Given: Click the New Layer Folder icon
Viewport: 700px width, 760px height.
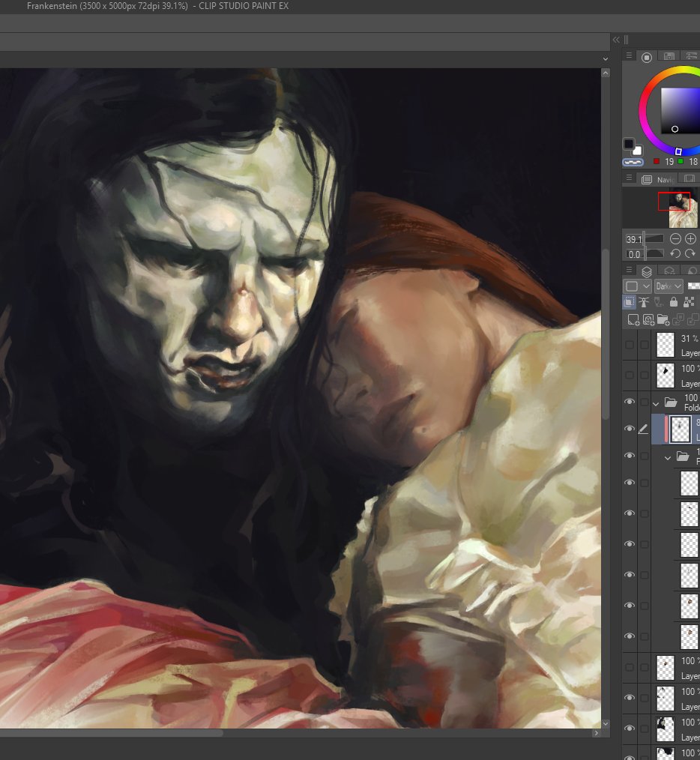Looking at the screenshot, I should pos(662,321).
